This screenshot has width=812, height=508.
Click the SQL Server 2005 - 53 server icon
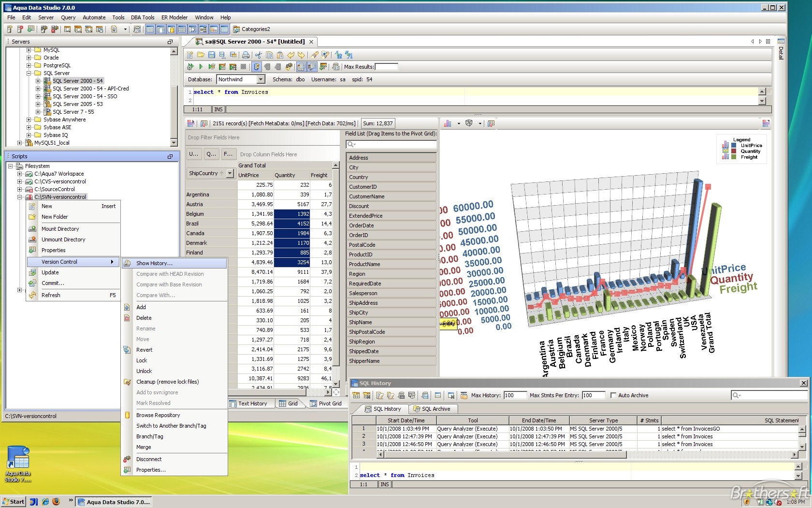tap(47, 104)
